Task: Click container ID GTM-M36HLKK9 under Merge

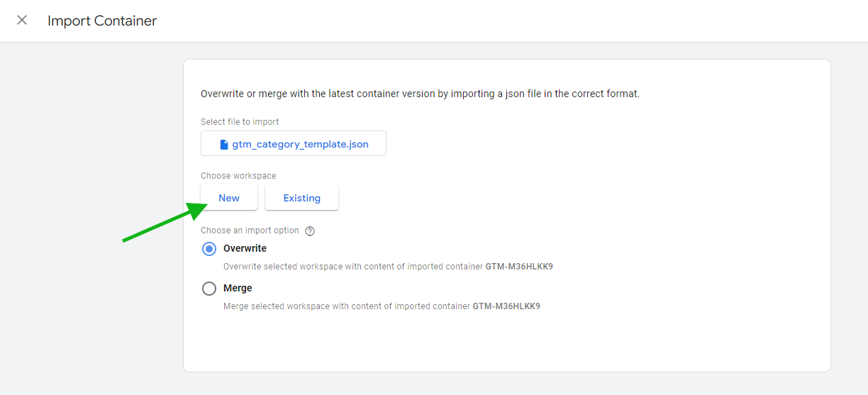Action: pos(506,307)
